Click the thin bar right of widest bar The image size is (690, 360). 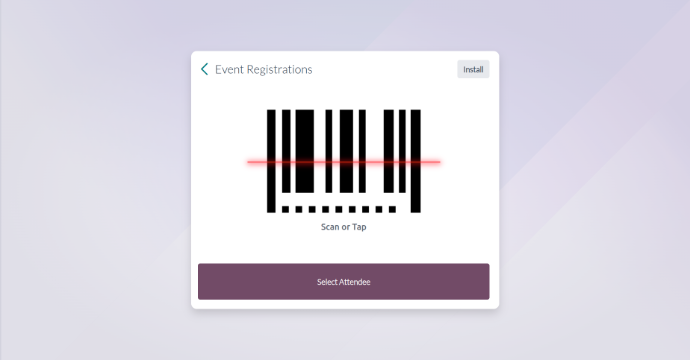tap(329, 151)
